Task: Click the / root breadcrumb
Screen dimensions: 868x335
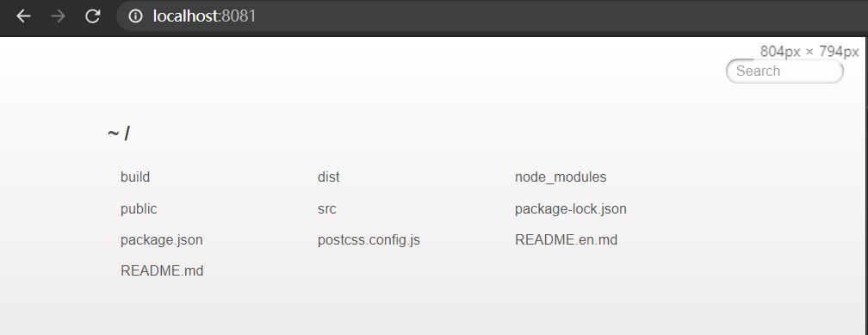Action: pos(127,133)
